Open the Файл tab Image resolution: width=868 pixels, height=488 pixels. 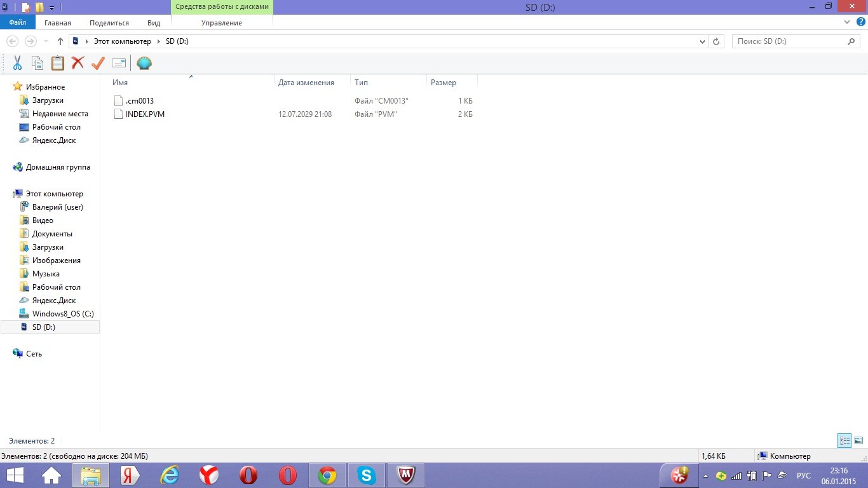click(x=18, y=22)
